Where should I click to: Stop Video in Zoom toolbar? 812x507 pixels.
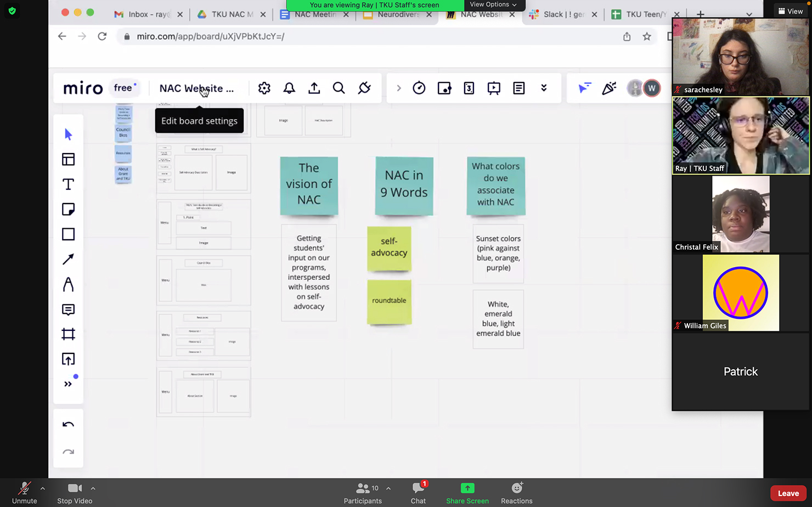point(75,493)
